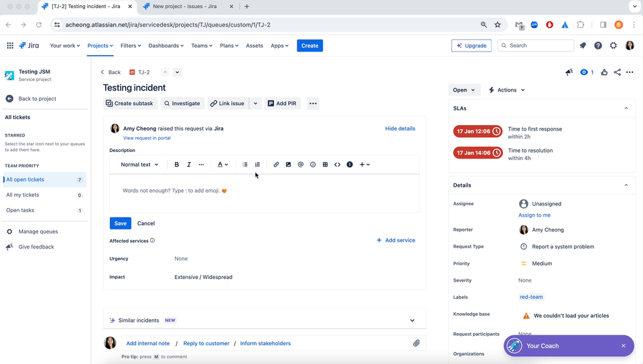Open the text color picker
Viewport: 643px width, 364px height.
pos(222,165)
